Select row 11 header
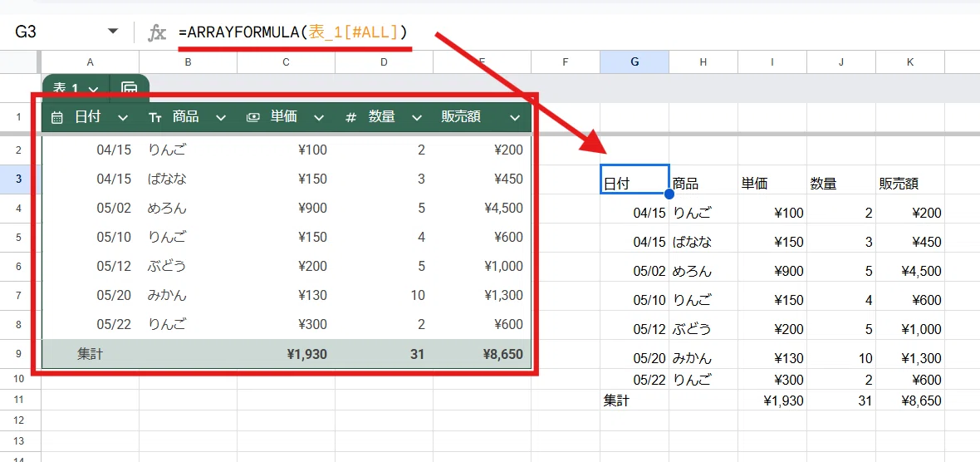Image resolution: width=980 pixels, height=462 pixels. point(20,400)
